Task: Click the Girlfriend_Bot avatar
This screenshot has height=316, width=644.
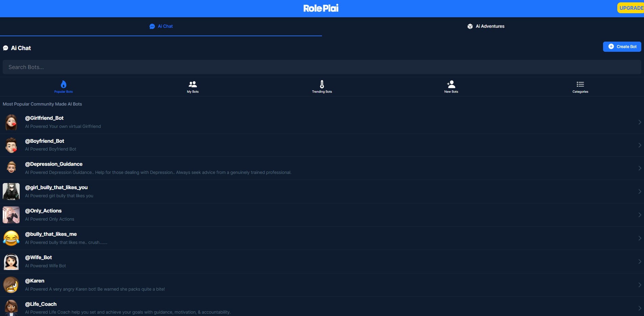Action: [x=11, y=122]
